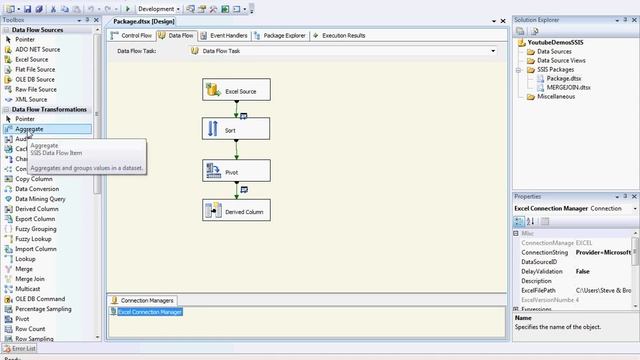Click the ConnectionString property value

point(603,253)
